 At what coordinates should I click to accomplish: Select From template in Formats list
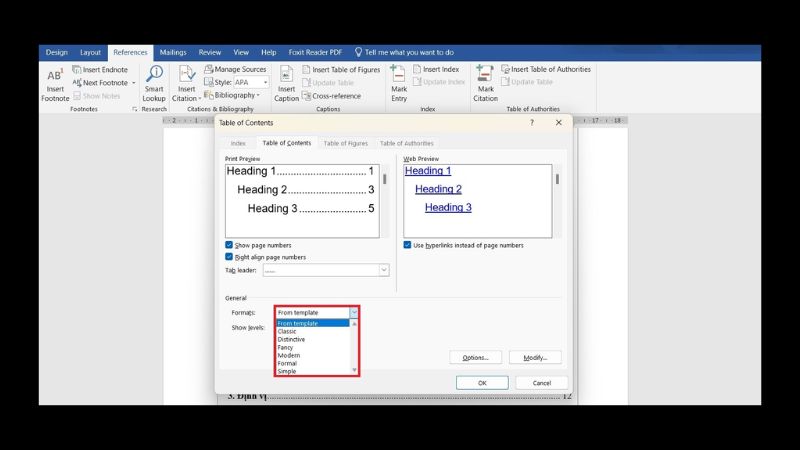click(312, 323)
